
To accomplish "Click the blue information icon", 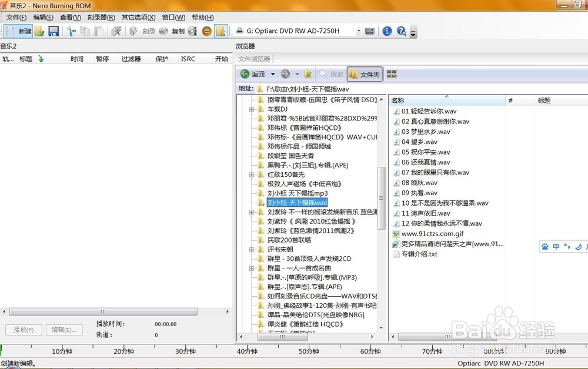I will [x=387, y=31].
